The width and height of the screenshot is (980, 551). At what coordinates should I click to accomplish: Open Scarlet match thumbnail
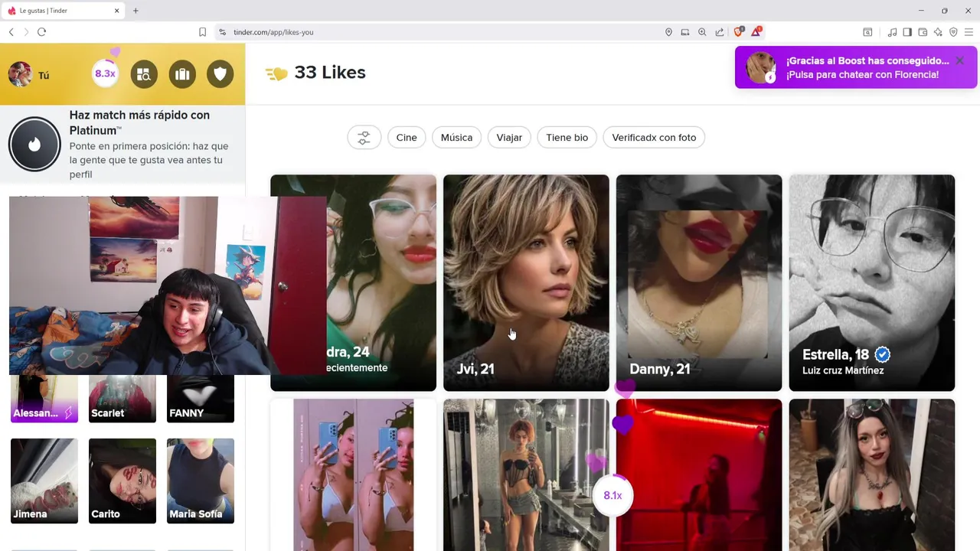pyautogui.click(x=122, y=399)
